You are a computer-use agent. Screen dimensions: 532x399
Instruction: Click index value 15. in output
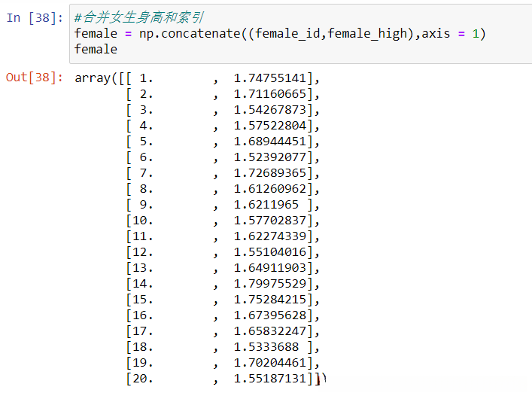pos(143,300)
